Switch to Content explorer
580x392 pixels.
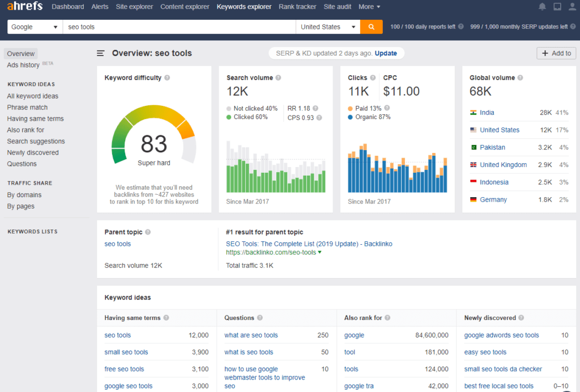[185, 7]
